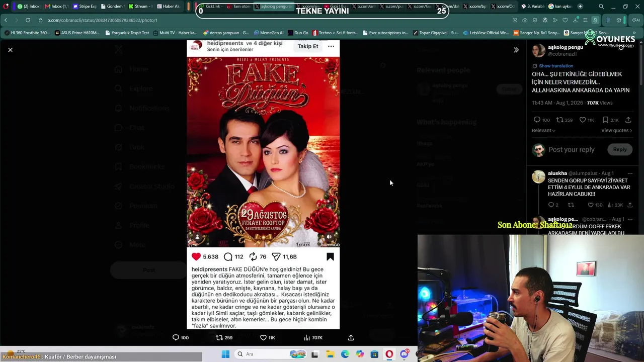Open a new browser tab with plus
This screenshot has height=362, width=644.
580,7
